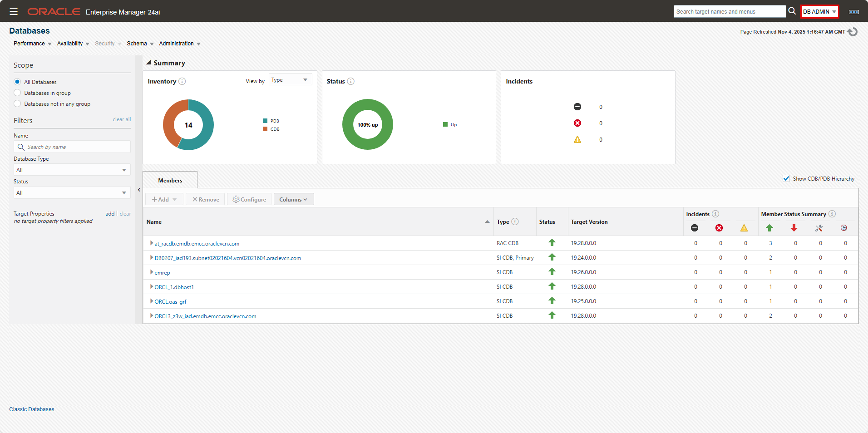This screenshot has height=433, width=868.
Task: Open the hamburger navigation menu
Action: (x=14, y=11)
